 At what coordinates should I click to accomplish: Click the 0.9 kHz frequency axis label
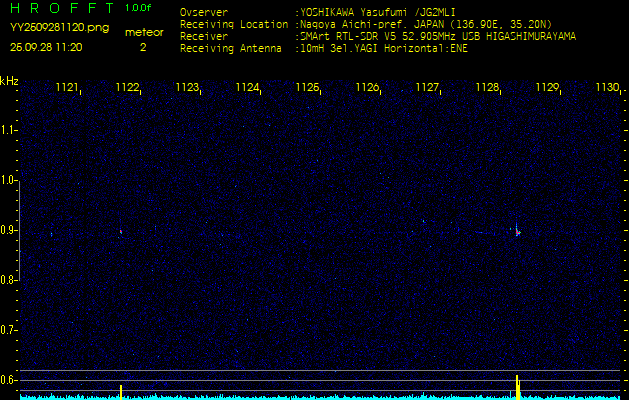(x=9, y=230)
